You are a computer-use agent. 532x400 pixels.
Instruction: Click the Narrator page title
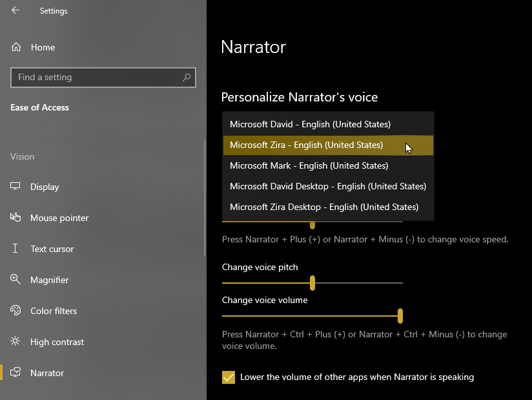coord(254,47)
